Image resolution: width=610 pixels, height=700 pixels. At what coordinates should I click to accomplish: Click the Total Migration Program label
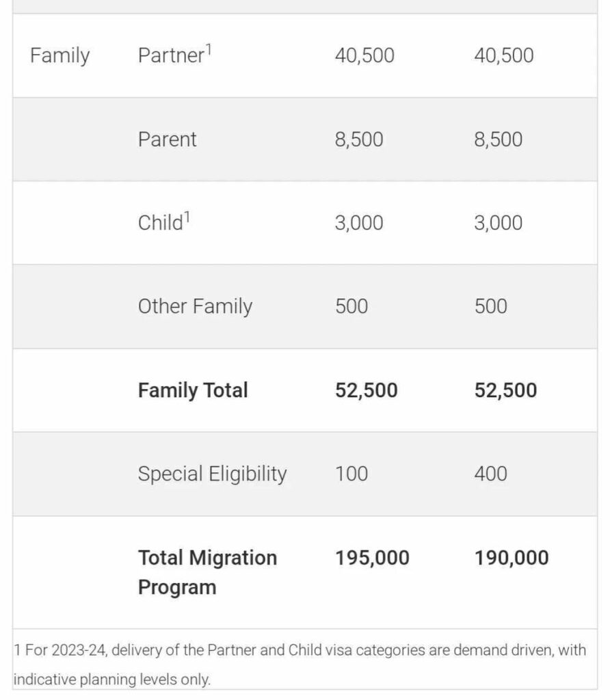coord(207,572)
